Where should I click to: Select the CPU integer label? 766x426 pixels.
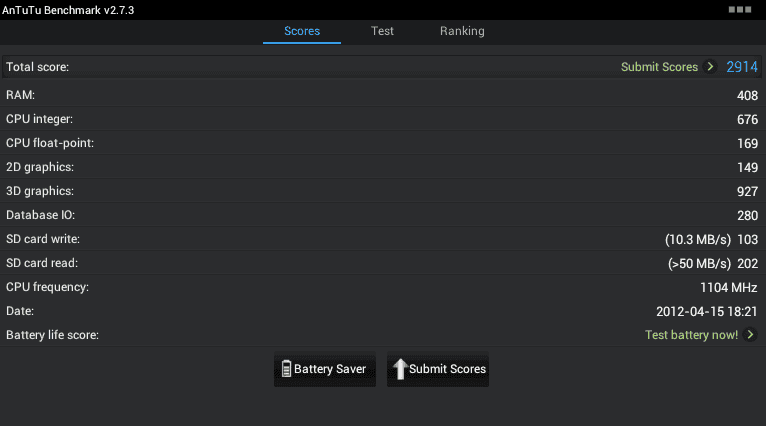pyautogui.click(x=39, y=119)
